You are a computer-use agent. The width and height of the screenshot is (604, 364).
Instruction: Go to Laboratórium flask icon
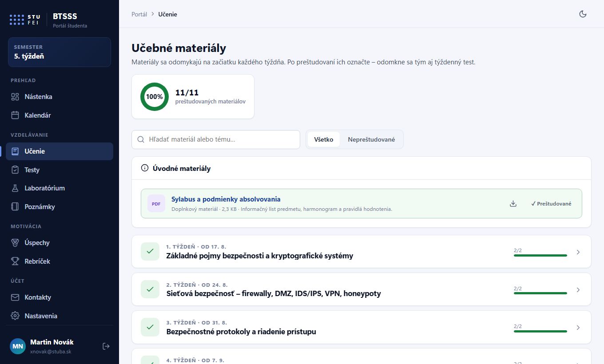15,188
